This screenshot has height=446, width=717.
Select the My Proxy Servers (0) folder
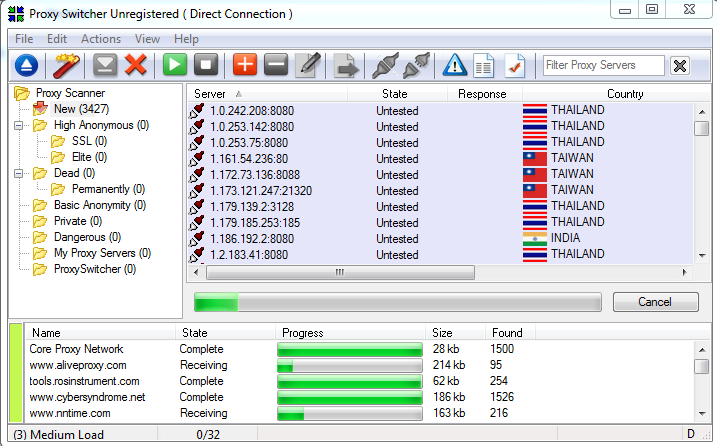click(x=102, y=253)
